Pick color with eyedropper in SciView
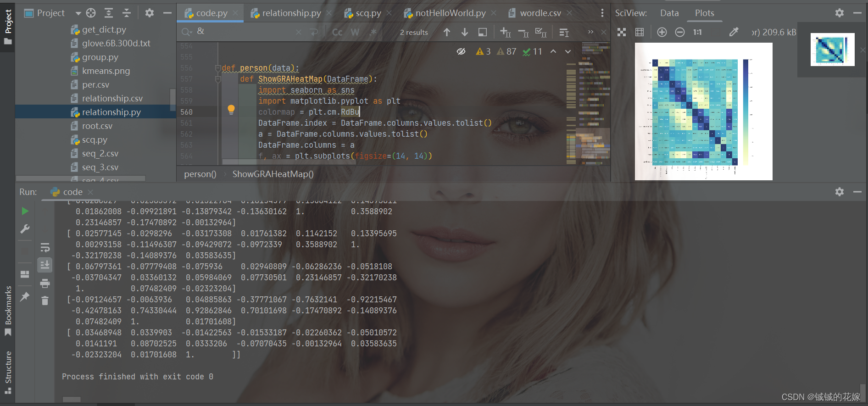The image size is (868, 406). [734, 32]
